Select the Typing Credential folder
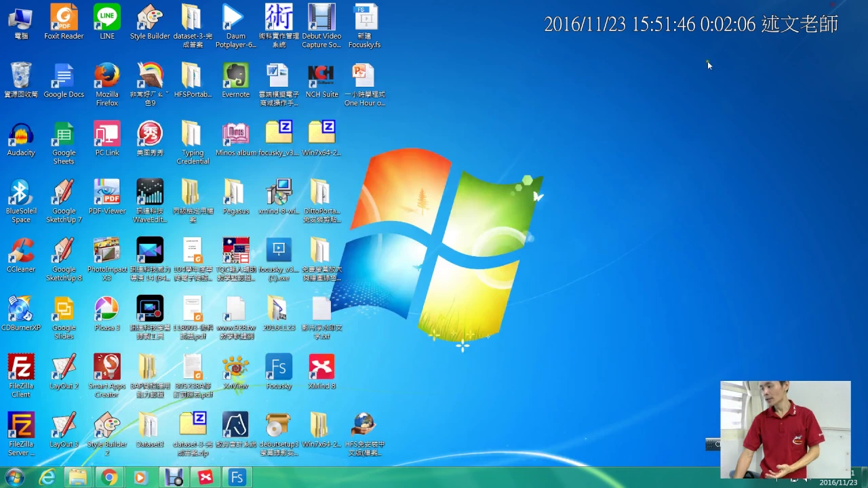Screen dimensions: 868x488 [x=193, y=142]
